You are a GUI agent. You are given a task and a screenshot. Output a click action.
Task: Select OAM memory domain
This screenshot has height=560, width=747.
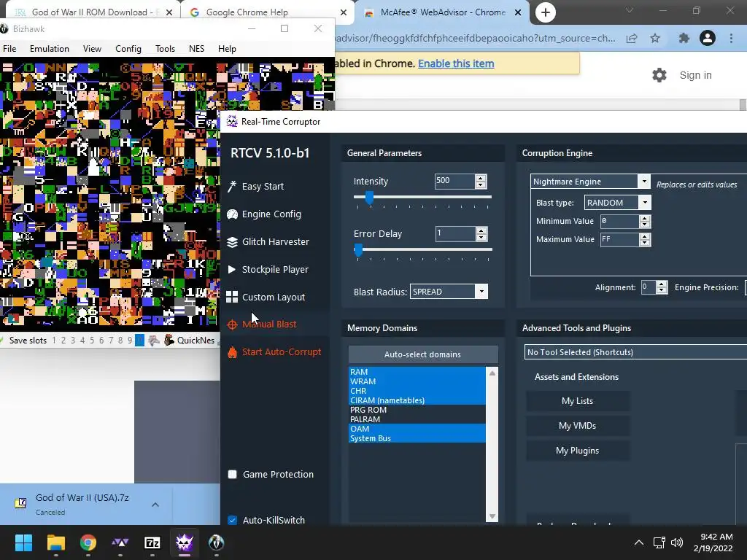coord(417,429)
